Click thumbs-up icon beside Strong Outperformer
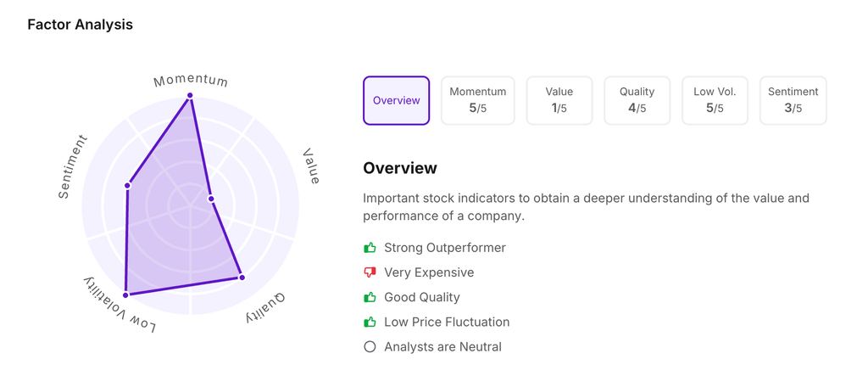868x387 pixels. (370, 248)
